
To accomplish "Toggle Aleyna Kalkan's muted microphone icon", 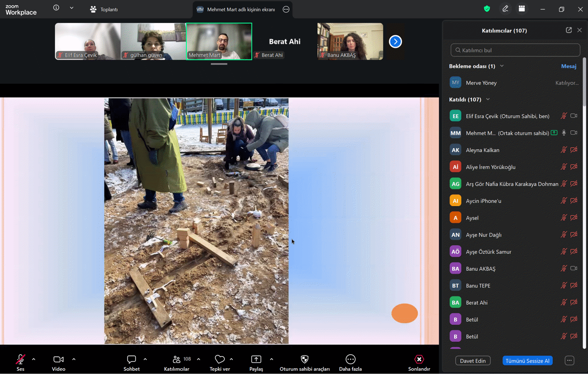I will (564, 150).
